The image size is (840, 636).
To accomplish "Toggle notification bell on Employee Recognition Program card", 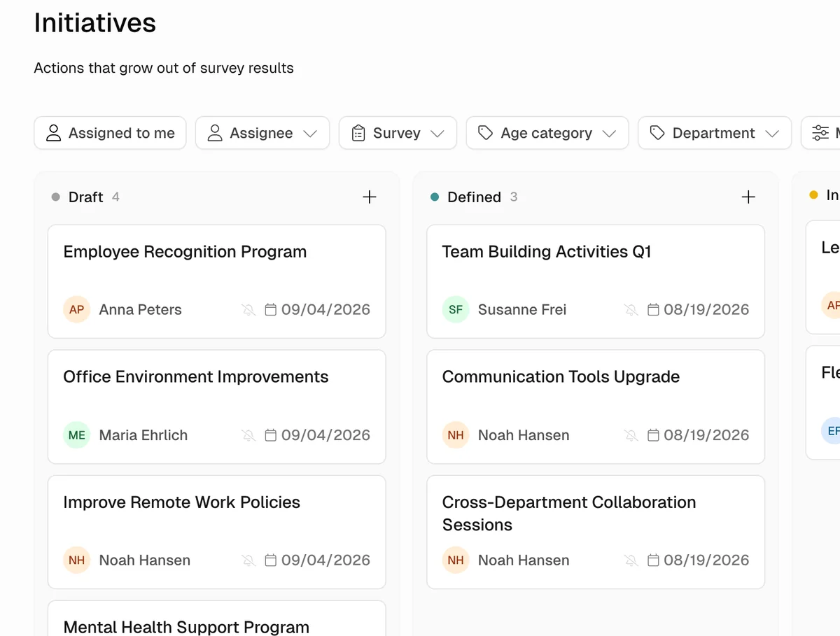I will [x=248, y=309].
